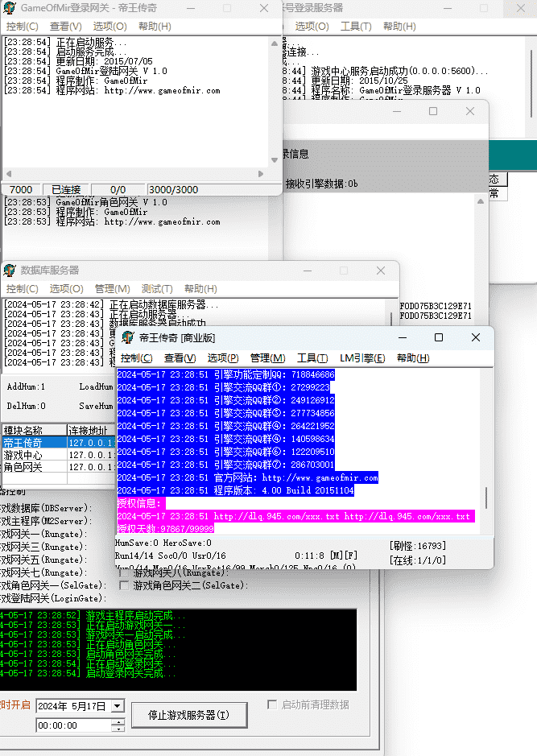Image resolution: width=537 pixels, height=756 pixels.
Task: Click the 数据库服务器 window title icon
Action: point(9,270)
